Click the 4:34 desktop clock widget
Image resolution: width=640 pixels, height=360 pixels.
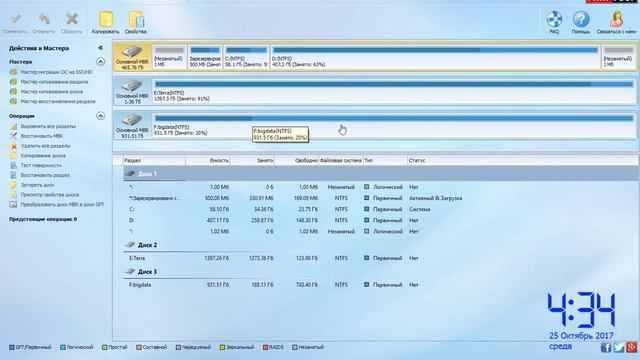click(x=581, y=309)
